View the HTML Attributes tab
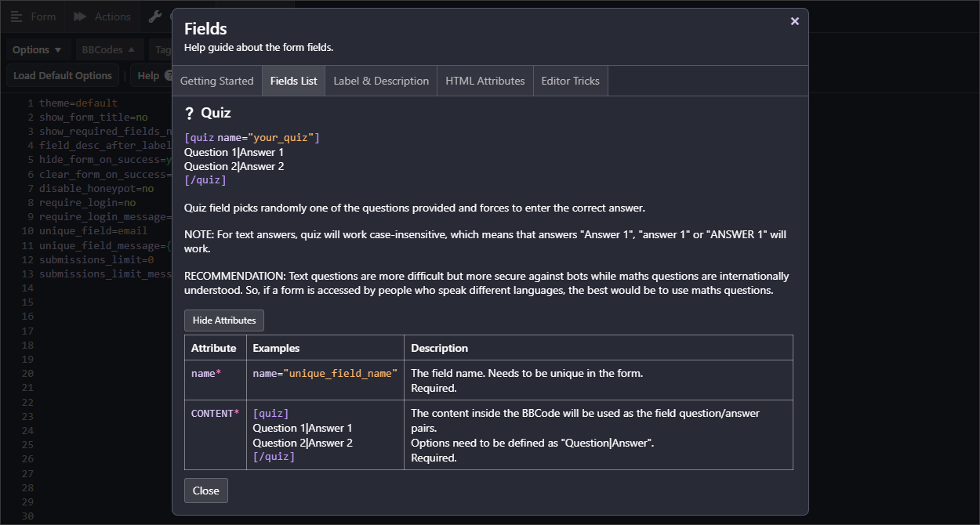This screenshot has width=980, height=525. click(x=485, y=80)
